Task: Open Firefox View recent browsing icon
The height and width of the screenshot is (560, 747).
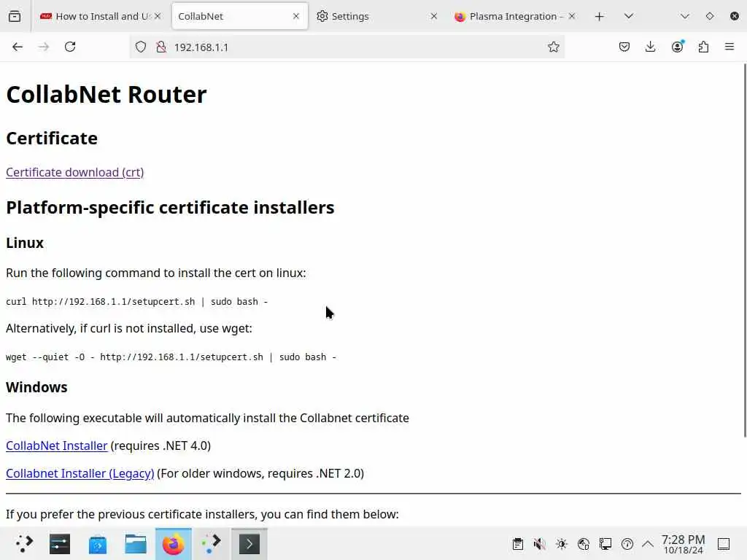Action: 15,16
